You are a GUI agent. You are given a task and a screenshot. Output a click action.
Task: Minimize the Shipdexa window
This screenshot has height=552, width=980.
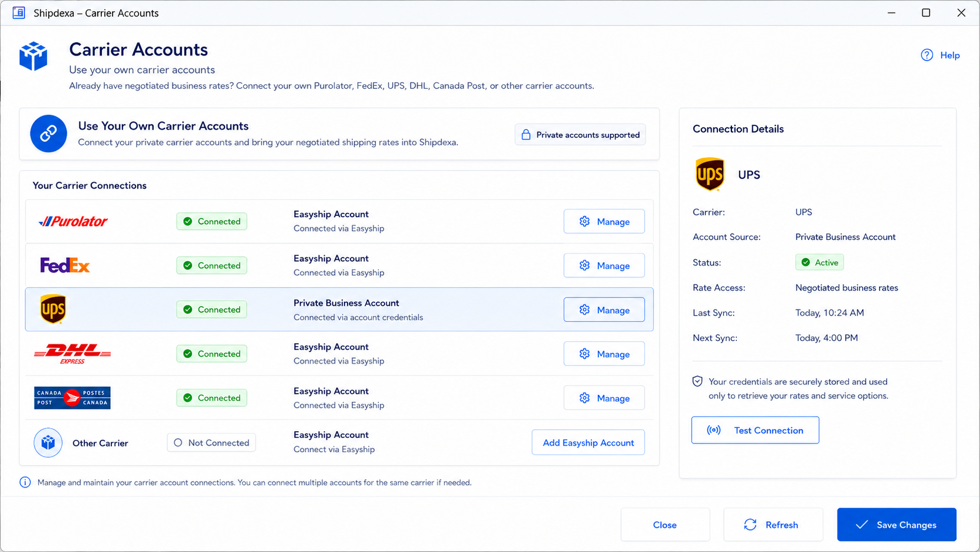tap(891, 13)
